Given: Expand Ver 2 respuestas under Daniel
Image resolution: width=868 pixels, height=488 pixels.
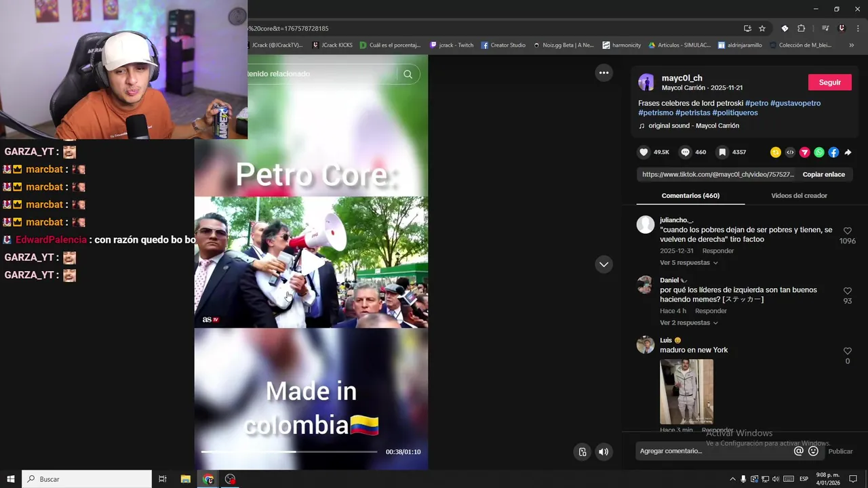Looking at the screenshot, I should [x=689, y=323].
